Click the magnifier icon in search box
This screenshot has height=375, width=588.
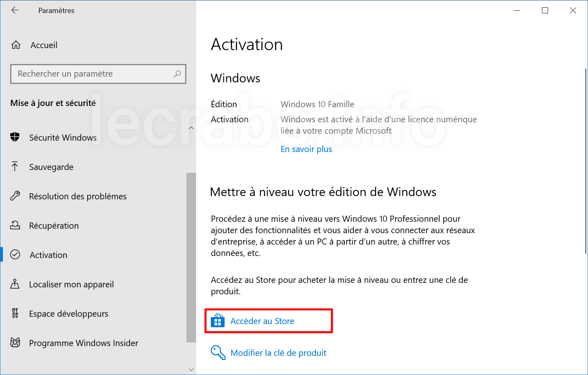[177, 74]
